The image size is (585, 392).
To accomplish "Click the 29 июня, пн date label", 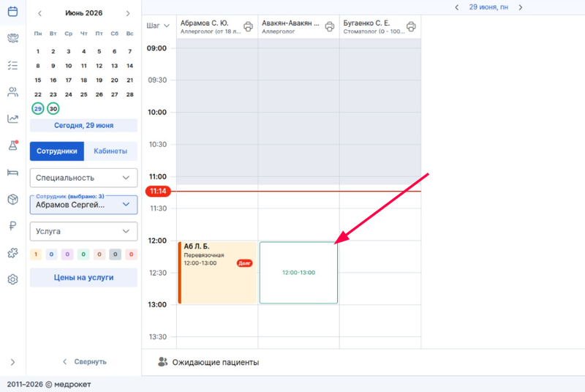I will (x=488, y=7).
